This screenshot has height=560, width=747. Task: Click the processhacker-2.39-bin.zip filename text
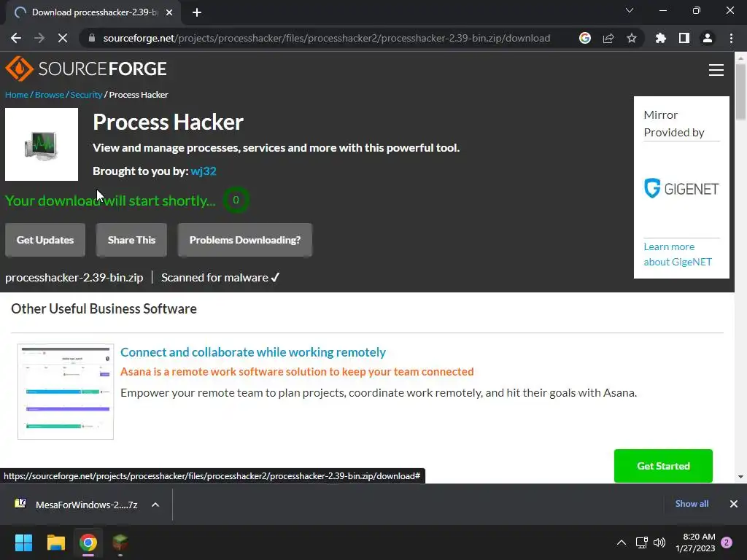click(x=74, y=278)
